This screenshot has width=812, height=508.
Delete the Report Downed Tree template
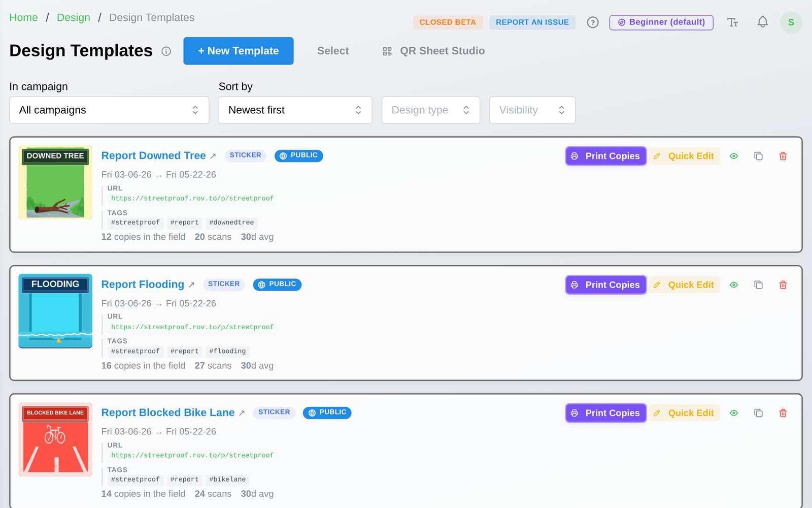(783, 156)
